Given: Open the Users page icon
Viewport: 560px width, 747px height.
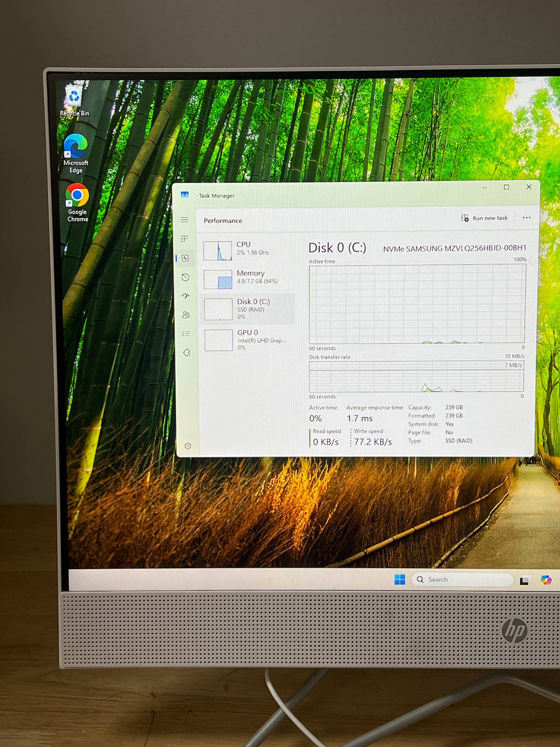Looking at the screenshot, I should click(186, 315).
